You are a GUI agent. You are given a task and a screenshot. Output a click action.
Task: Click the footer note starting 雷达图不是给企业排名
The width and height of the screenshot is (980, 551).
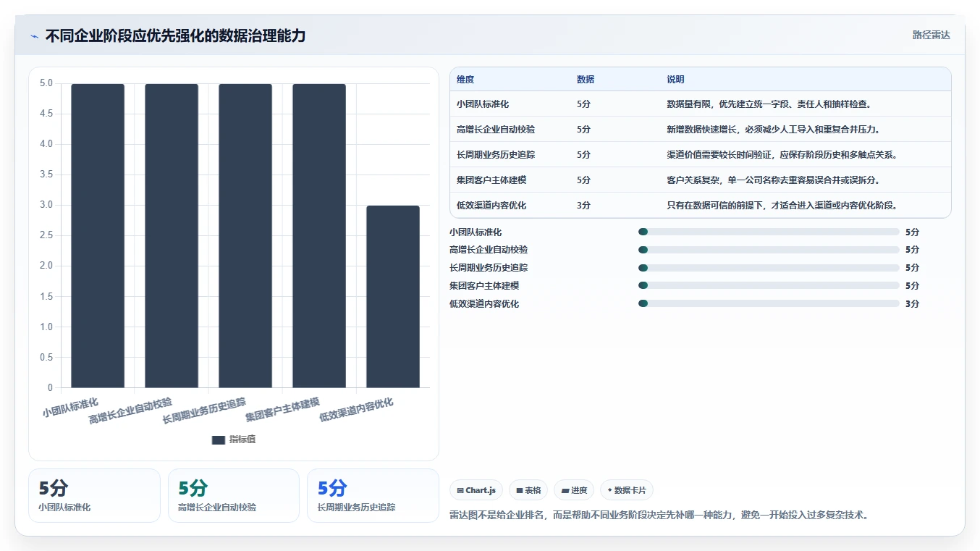[x=659, y=516]
